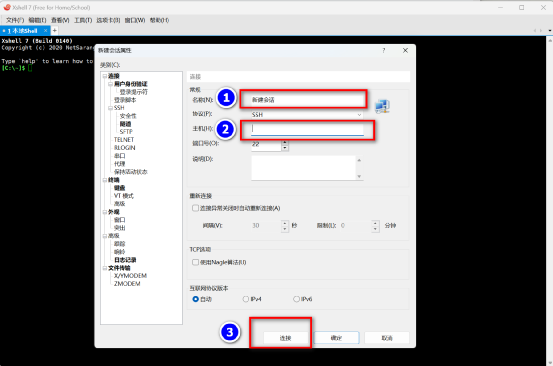Image resolution: width=553 pixels, height=366 pixels.
Task: Open the 文件(F) menu
Action: coord(14,20)
